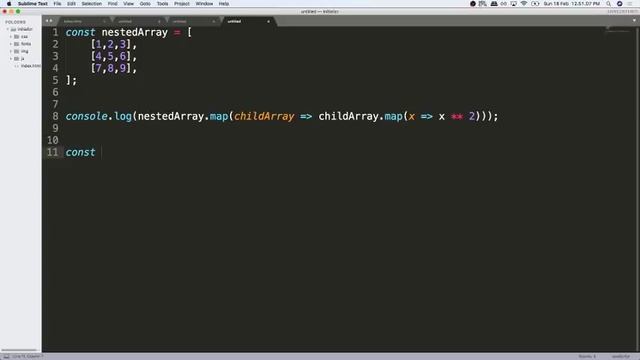Expand the img folder
The width and height of the screenshot is (640, 360).
click(x=11, y=51)
